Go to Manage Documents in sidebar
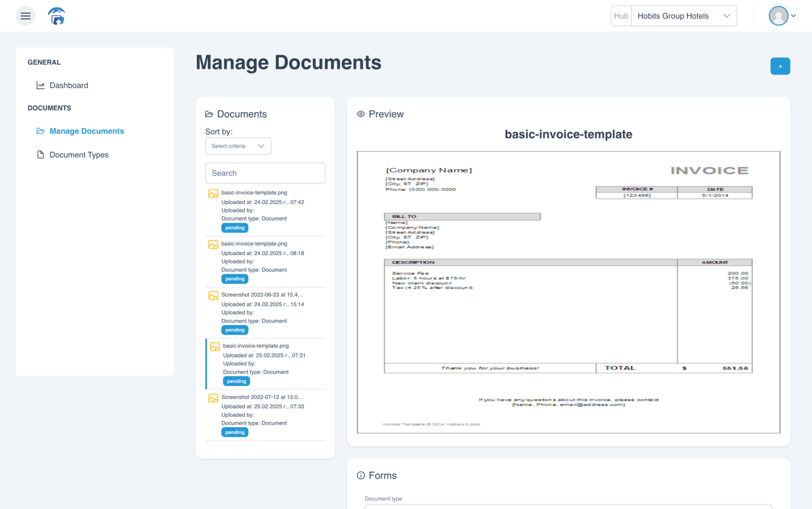This screenshot has width=812, height=509. coord(86,131)
